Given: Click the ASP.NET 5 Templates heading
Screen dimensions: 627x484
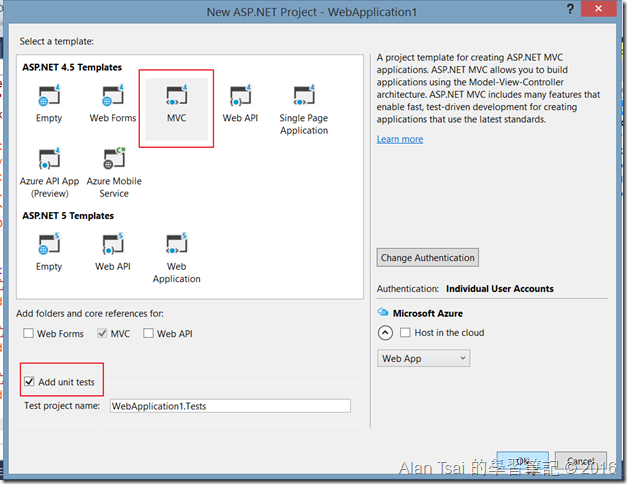Looking at the screenshot, I should tap(68, 216).
